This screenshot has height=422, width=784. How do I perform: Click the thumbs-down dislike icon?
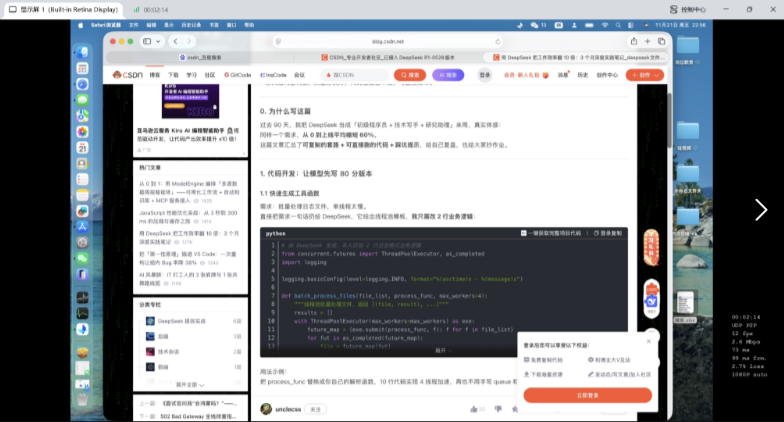tap(498, 409)
